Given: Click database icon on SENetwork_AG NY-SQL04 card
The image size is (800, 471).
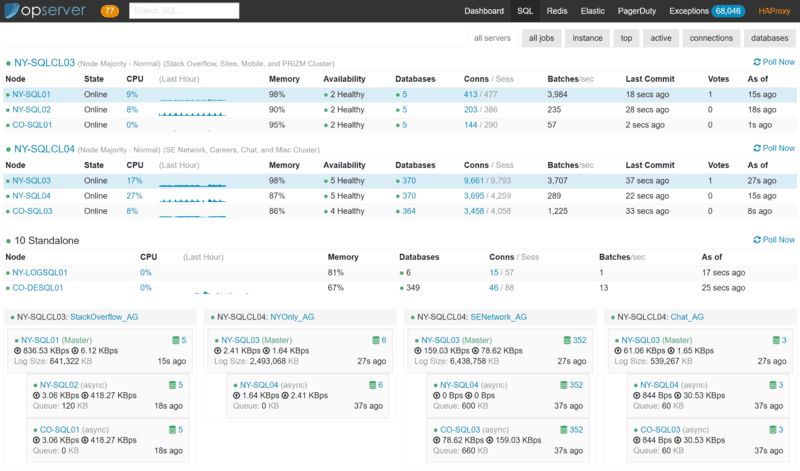Looking at the screenshot, I should click(x=565, y=385).
